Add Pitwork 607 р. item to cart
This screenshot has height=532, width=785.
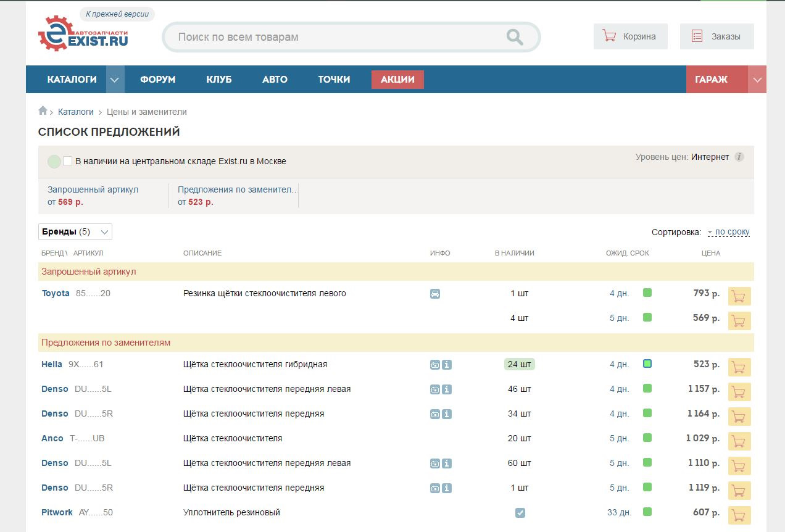click(739, 515)
